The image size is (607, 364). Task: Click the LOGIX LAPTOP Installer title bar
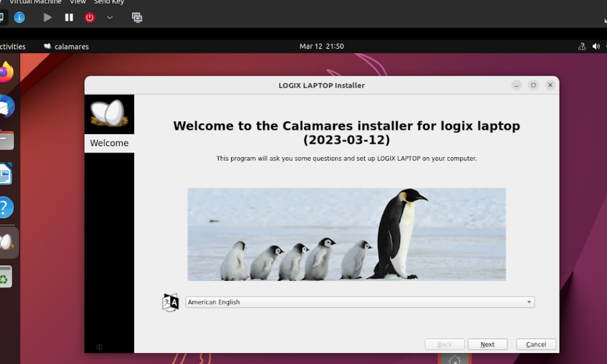(322, 86)
